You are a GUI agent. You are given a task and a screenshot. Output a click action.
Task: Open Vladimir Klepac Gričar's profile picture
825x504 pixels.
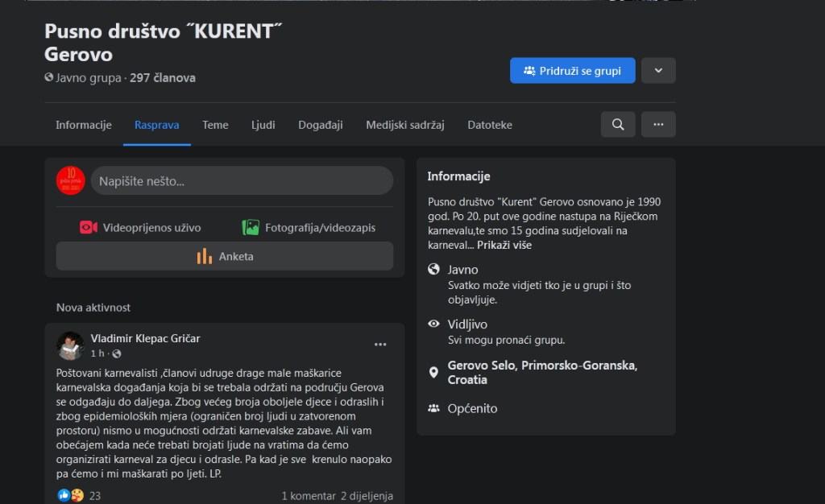point(70,345)
